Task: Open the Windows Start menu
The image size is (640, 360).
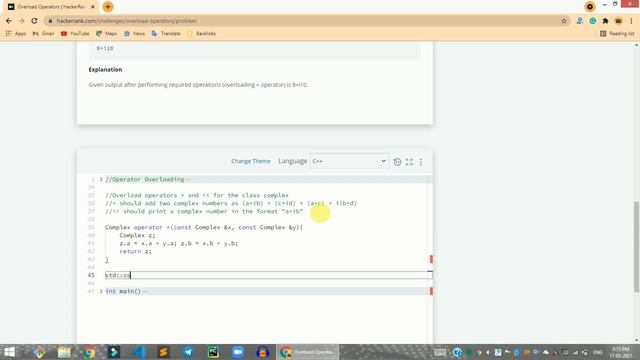Action: [9, 352]
